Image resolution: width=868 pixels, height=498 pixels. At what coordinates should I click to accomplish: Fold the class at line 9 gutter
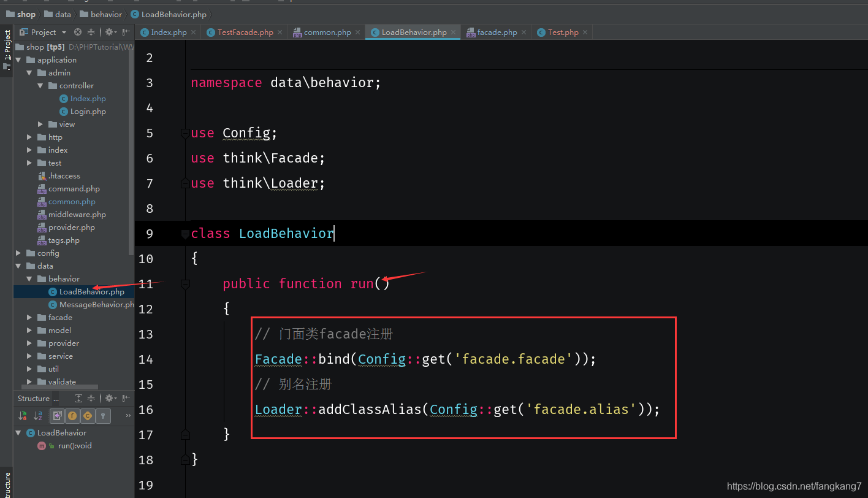(185, 234)
